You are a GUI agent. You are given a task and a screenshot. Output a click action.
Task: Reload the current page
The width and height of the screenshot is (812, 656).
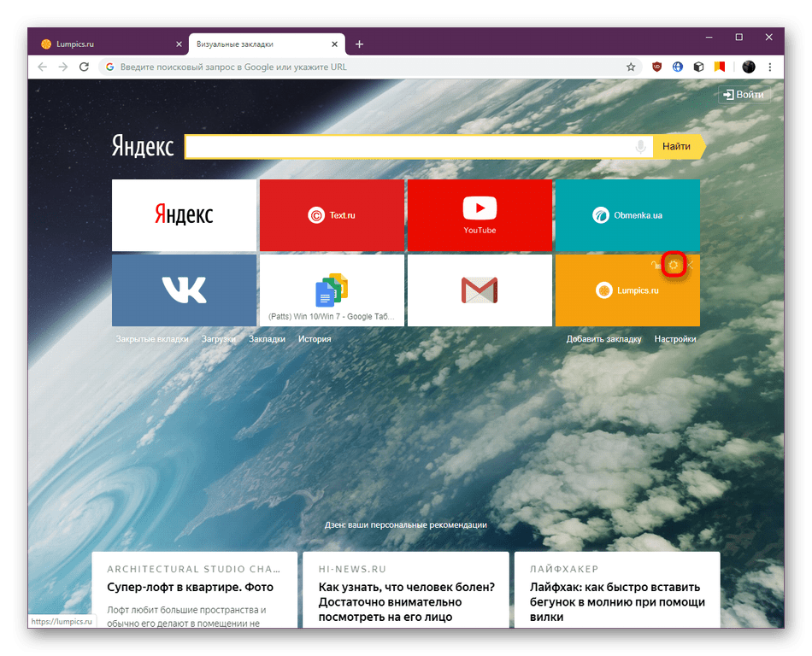click(x=82, y=67)
